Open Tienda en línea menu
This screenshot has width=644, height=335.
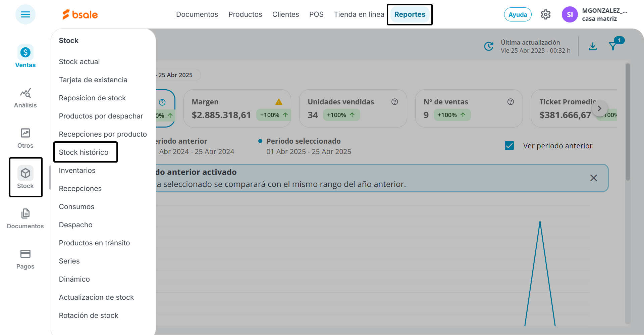click(x=359, y=14)
